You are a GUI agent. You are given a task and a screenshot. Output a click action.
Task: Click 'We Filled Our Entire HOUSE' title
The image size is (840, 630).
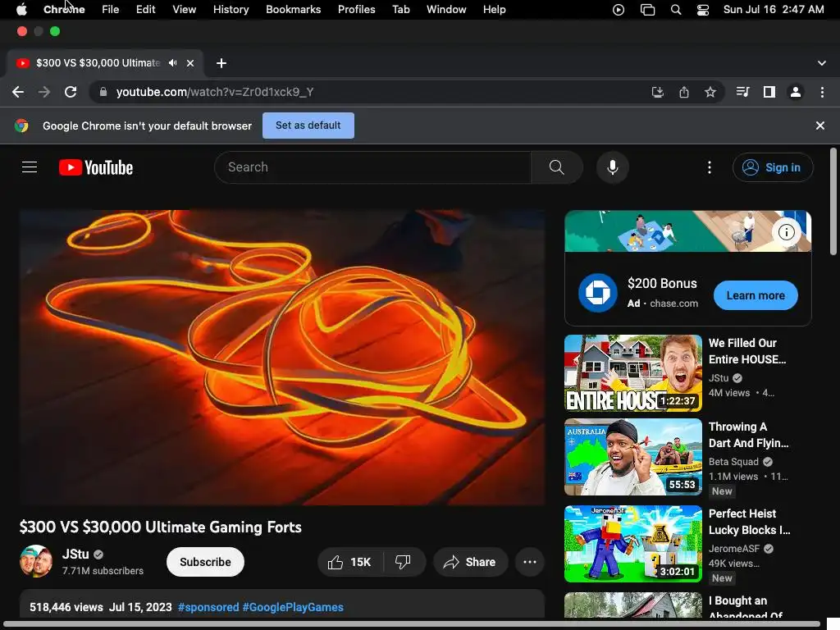point(747,351)
